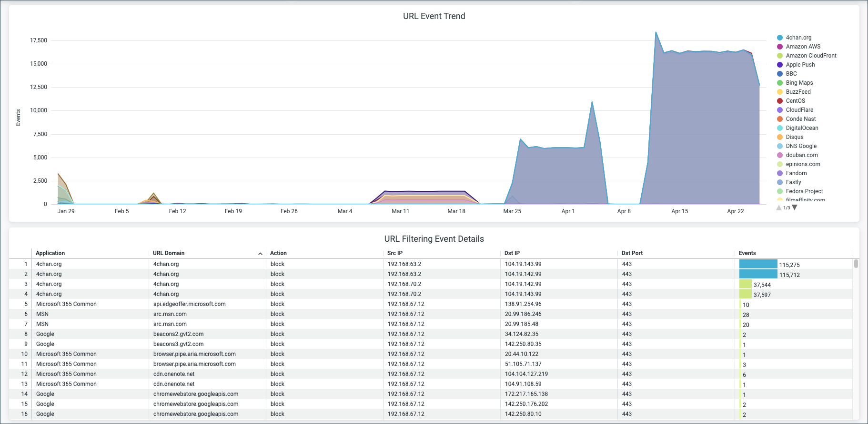Click destination IP 138.91.254.96
Screen dimensions: 868x424
[523, 304]
